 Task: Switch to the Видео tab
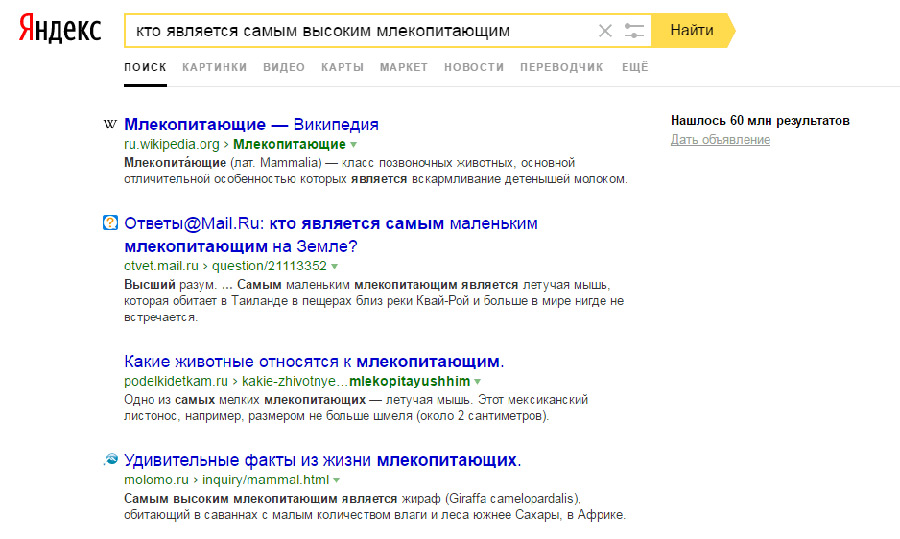[x=284, y=67]
